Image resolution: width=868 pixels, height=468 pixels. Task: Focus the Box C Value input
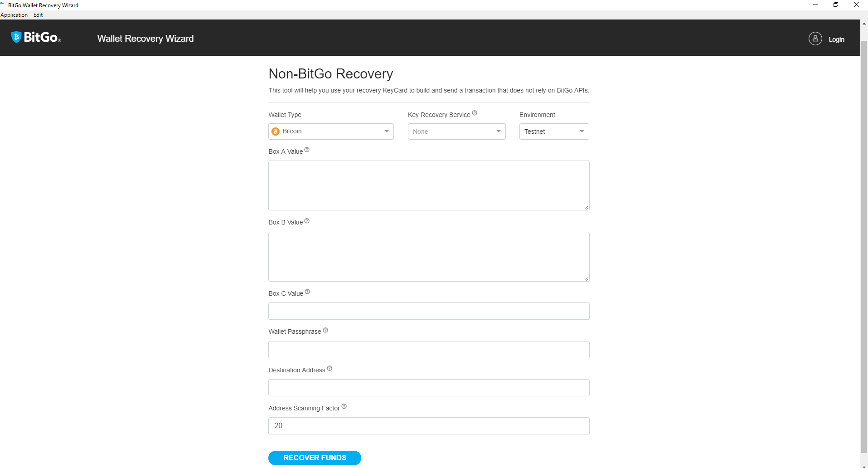[x=429, y=311]
